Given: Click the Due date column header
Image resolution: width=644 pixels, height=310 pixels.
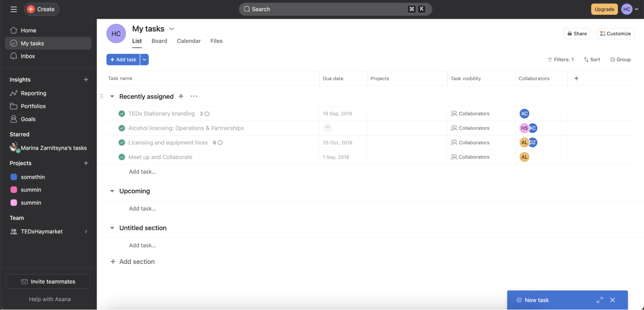Looking at the screenshot, I should coord(343,78).
